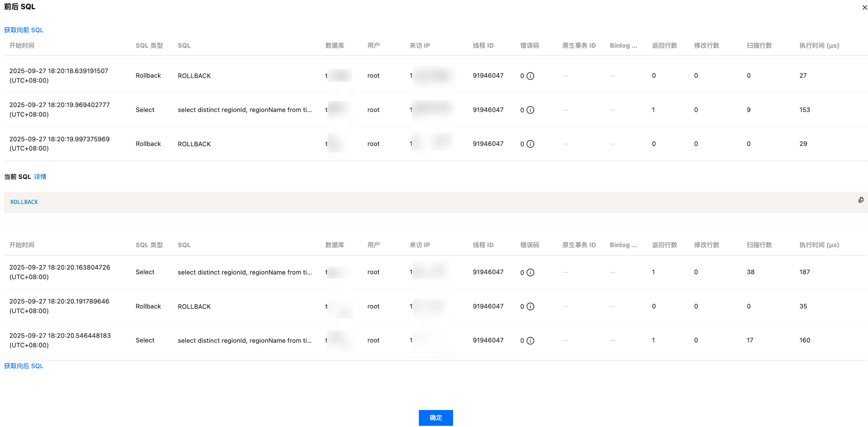Click error code info icon for 18:20:20.191789646 row
Viewport: 868px width, 427px height.
[x=530, y=307]
